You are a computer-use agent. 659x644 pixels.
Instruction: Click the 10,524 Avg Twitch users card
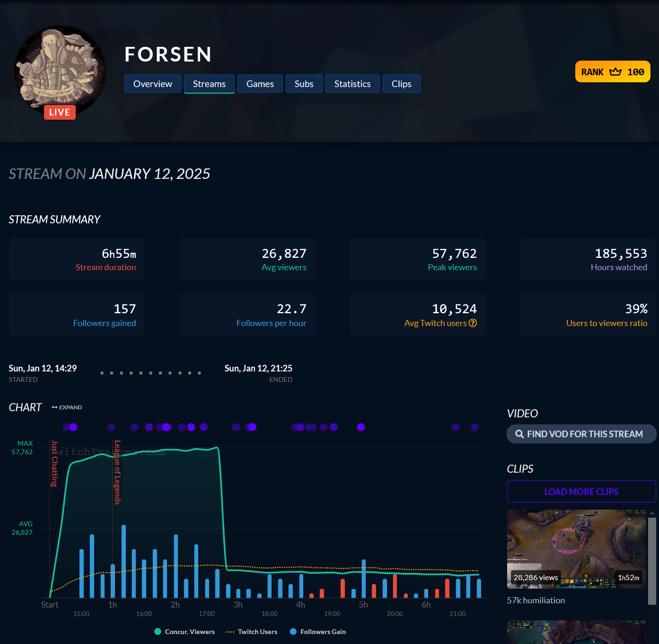[417, 315]
